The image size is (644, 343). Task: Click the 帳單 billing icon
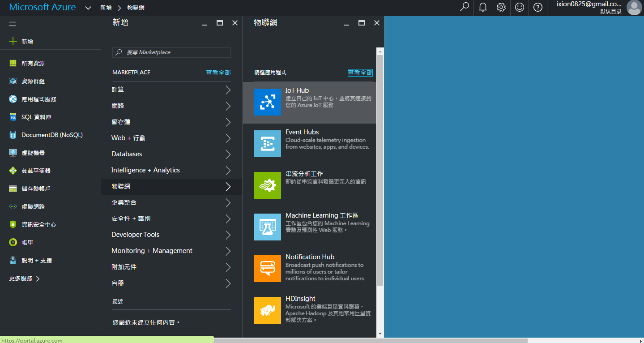pyautogui.click(x=13, y=243)
